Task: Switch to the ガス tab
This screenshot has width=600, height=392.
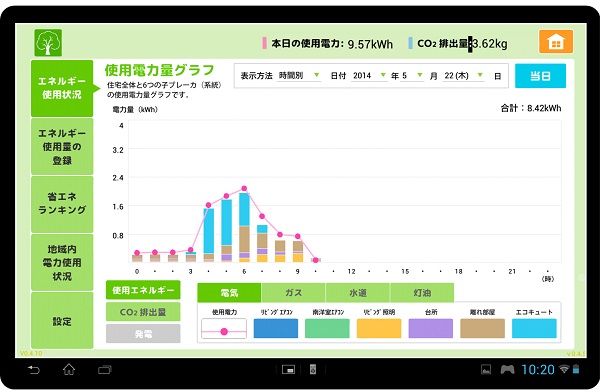Action: pyautogui.click(x=293, y=293)
